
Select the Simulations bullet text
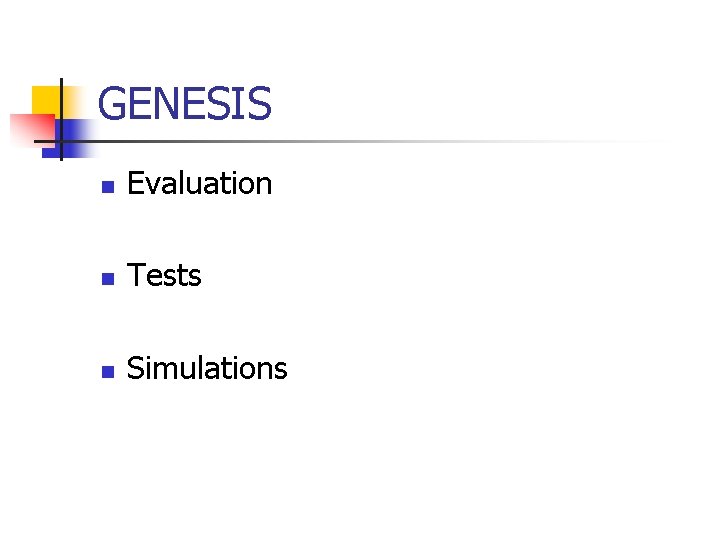(x=207, y=368)
